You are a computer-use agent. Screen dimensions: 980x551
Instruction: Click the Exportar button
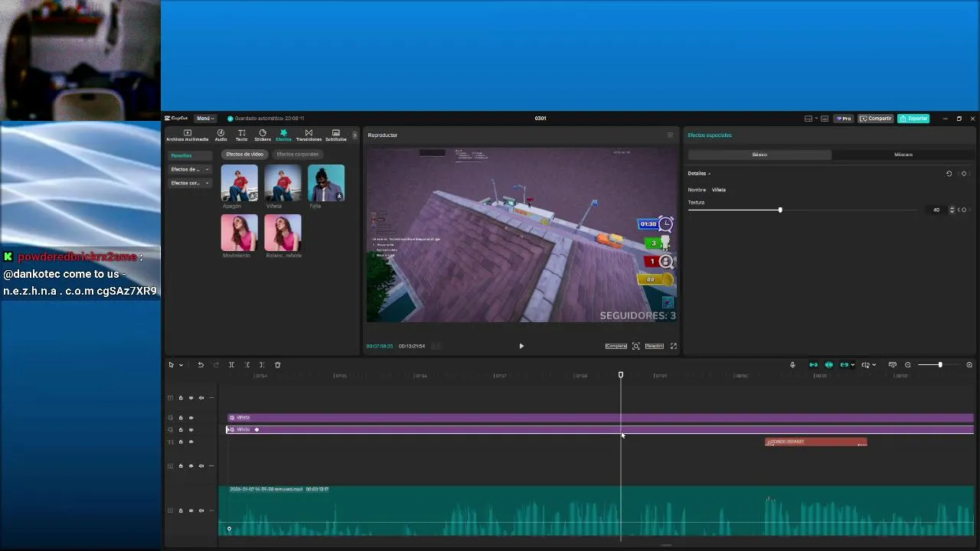coord(913,119)
